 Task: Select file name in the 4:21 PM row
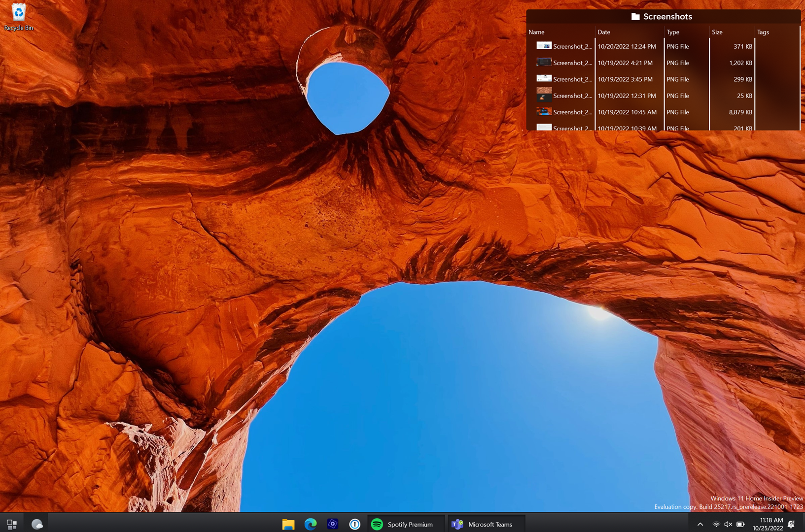[x=572, y=63]
